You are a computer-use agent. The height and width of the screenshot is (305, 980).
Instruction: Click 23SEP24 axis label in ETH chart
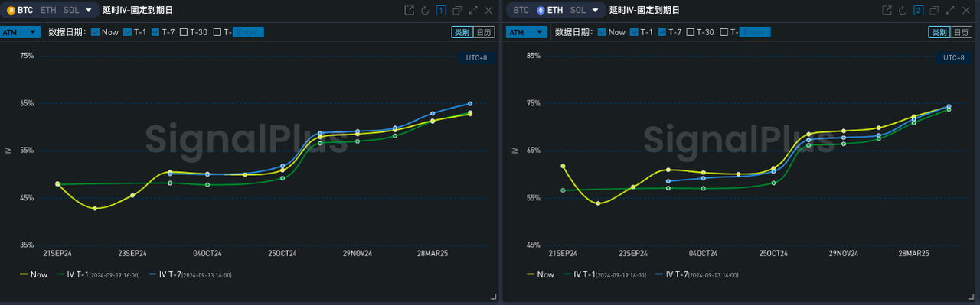pos(633,253)
